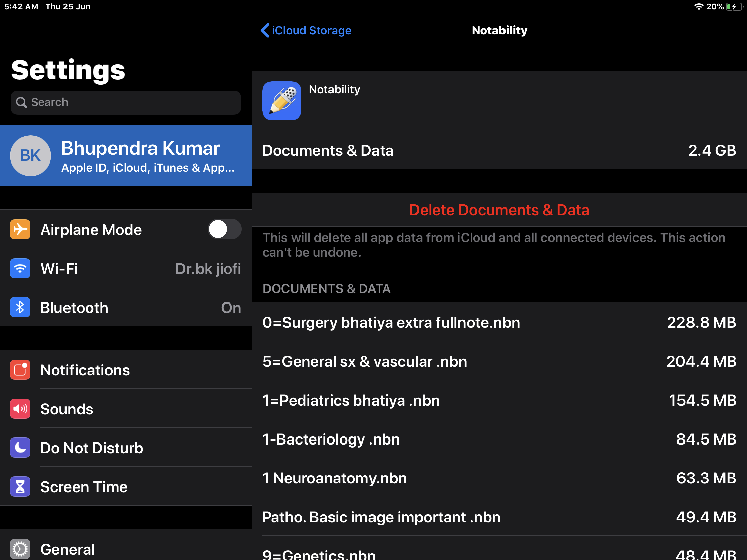Viewport: 747px width, 560px height.
Task: Tap the Wi-Fi settings icon
Action: pos(20,268)
